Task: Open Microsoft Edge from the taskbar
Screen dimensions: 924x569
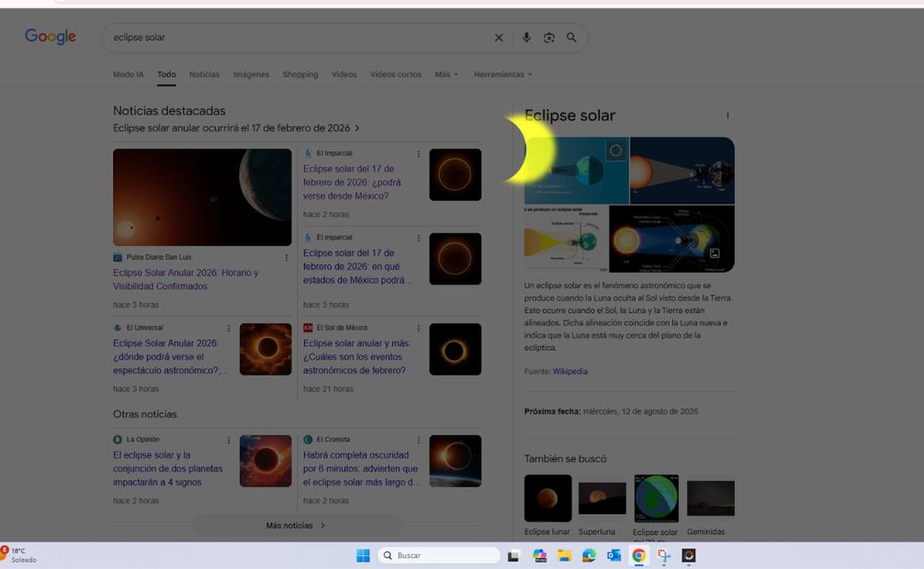Action: [x=590, y=555]
